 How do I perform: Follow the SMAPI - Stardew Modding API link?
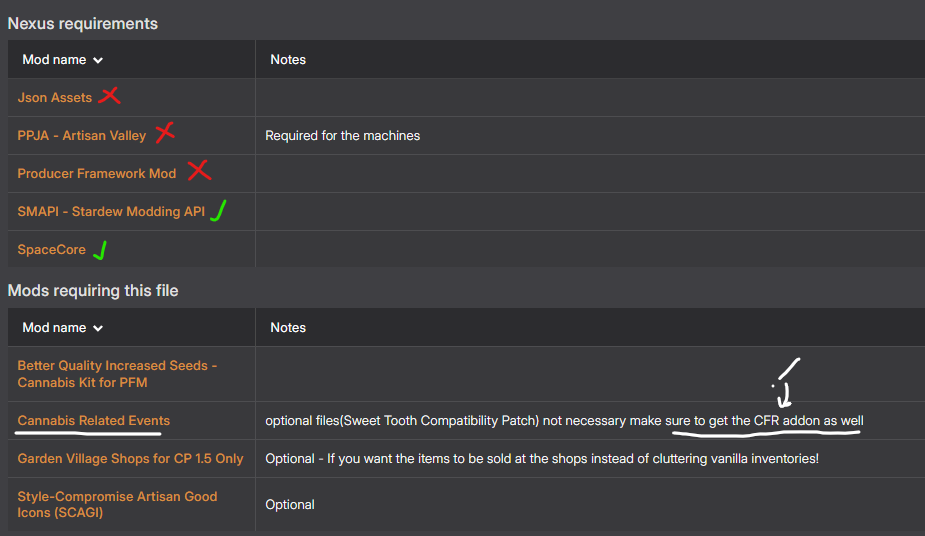111,212
